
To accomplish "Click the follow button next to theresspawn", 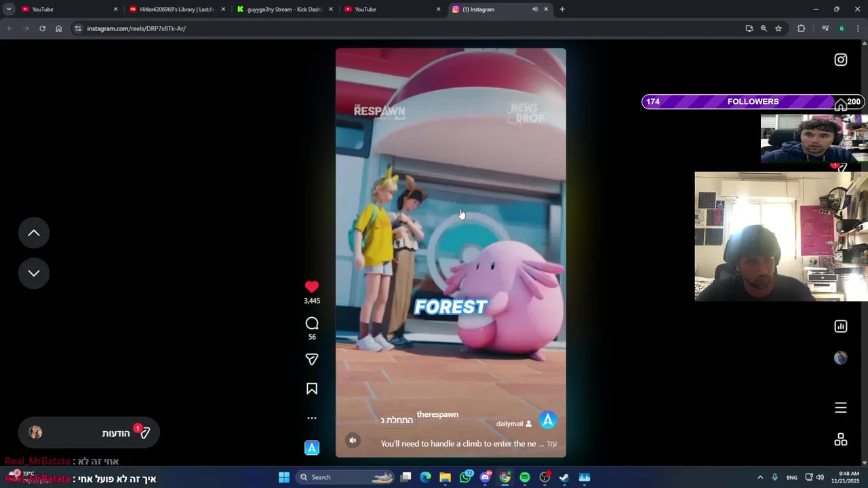I will (397, 420).
